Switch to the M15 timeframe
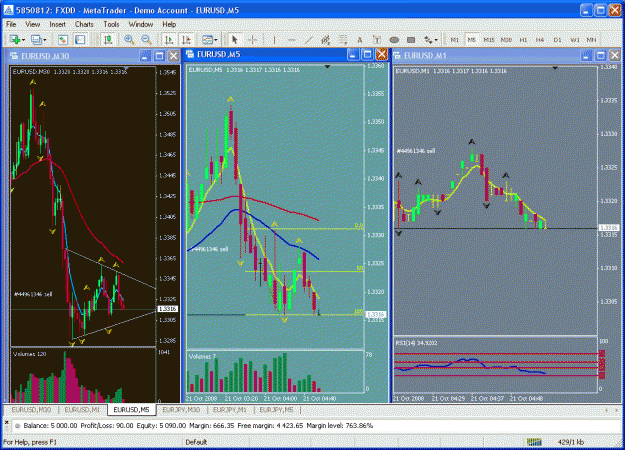This screenshot has height=450, width=625. 489,40
